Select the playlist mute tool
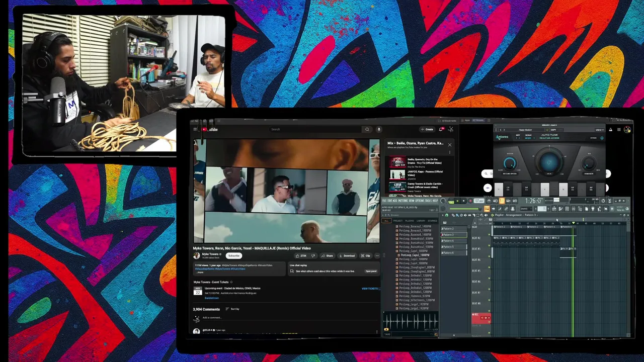Viewport: 644px width, 362px height. pyautogui.click(x=465, y=215)
